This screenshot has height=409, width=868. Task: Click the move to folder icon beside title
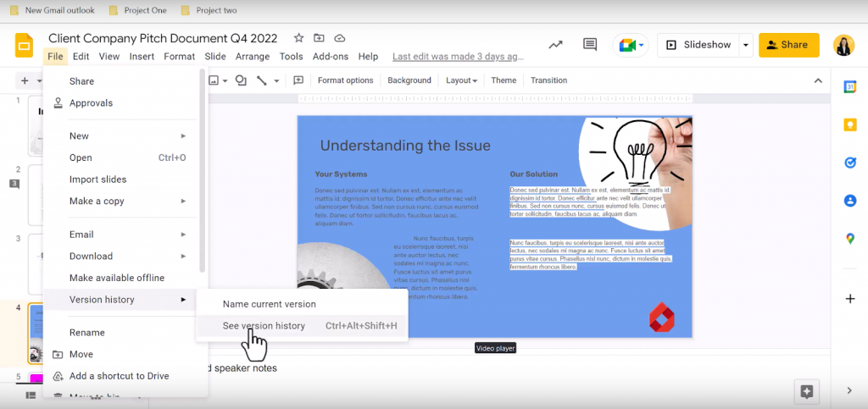[x=319, y=38]
